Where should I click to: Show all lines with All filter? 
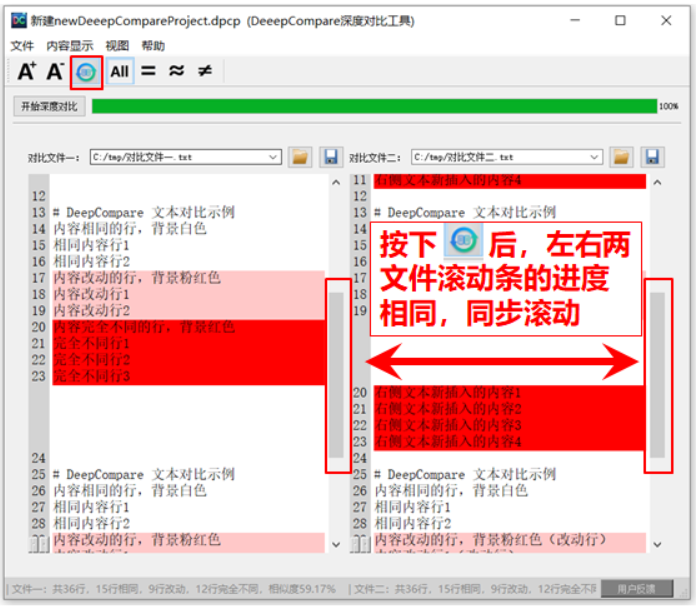click(x=120, y=71)
